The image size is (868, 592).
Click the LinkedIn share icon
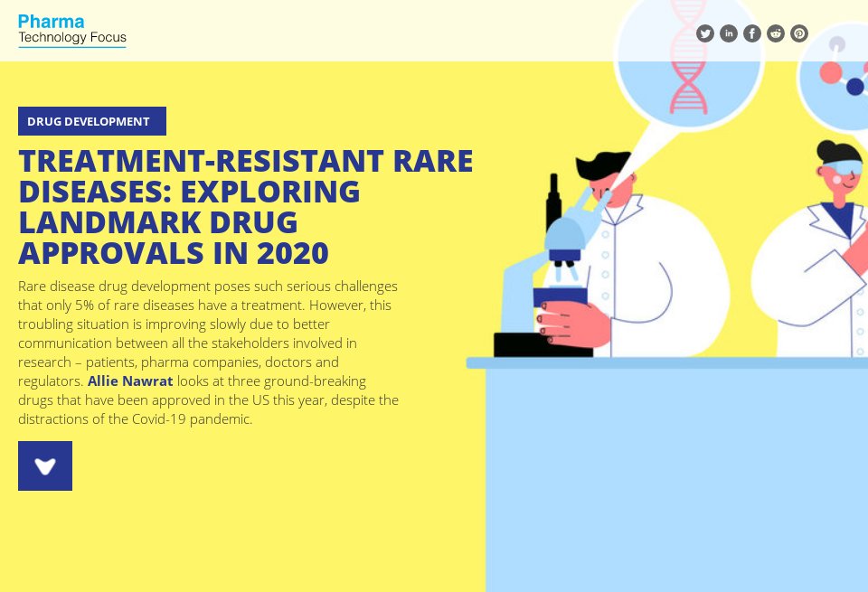[729, 33]
